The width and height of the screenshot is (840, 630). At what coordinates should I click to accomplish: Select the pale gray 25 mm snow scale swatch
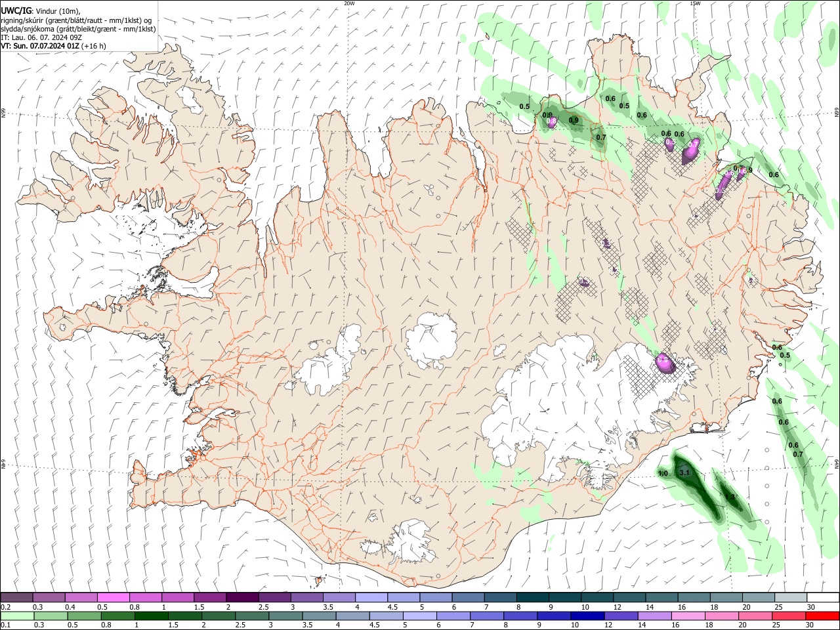click(791, 597)
